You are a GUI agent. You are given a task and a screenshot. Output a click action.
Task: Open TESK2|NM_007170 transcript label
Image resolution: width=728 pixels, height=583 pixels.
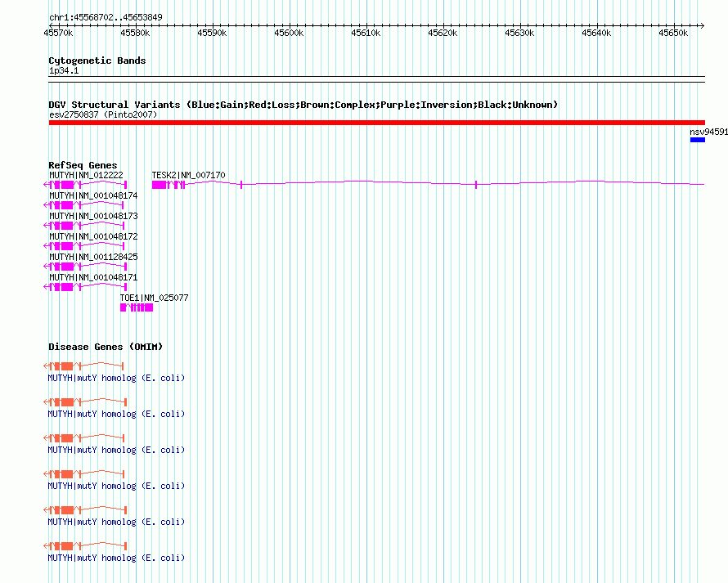click(x=188, y=175)
